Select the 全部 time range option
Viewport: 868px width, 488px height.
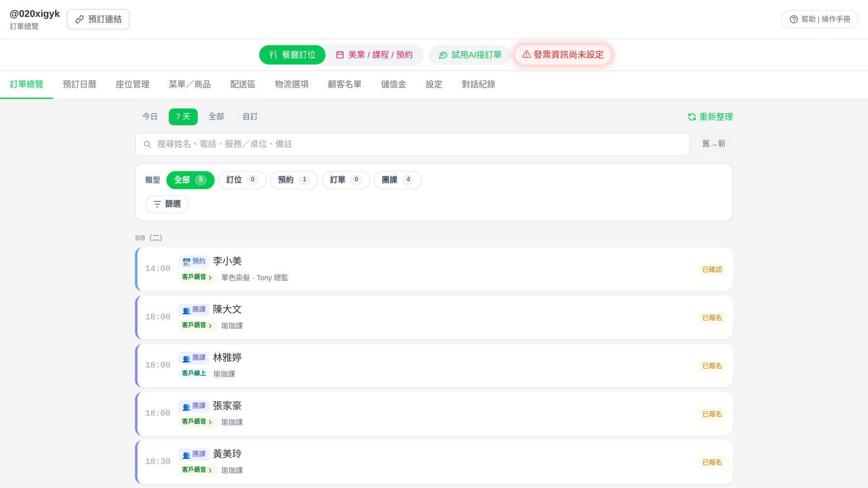216,117
